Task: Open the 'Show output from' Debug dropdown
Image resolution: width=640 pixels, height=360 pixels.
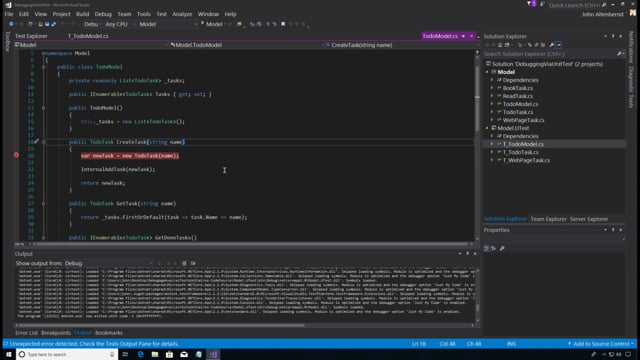Action: (108, 263)
